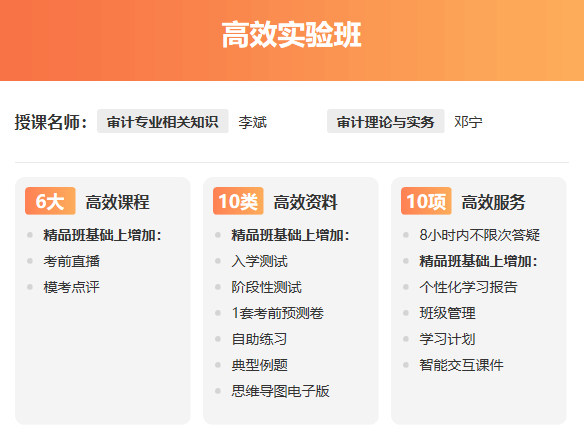Open the 阶段性测试 material item

267,287
